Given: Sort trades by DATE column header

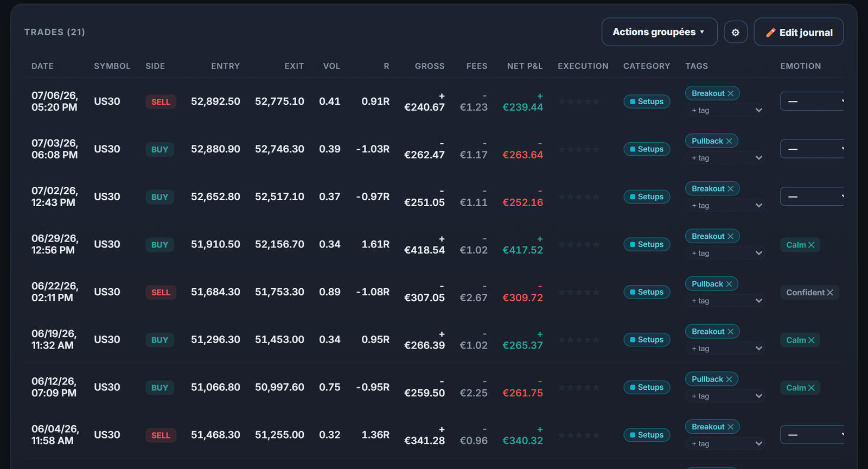Looking at the screenshot, I should [x=42, y=66].
